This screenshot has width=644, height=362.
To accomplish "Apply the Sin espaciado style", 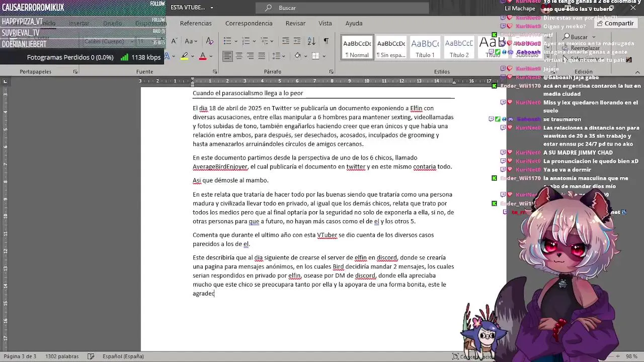I will point(391,48).
